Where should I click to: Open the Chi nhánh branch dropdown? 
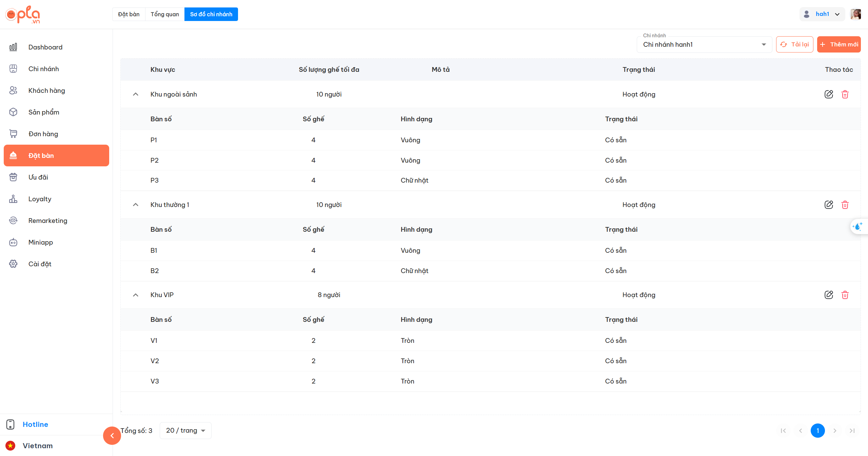click(x=704, y=44)
